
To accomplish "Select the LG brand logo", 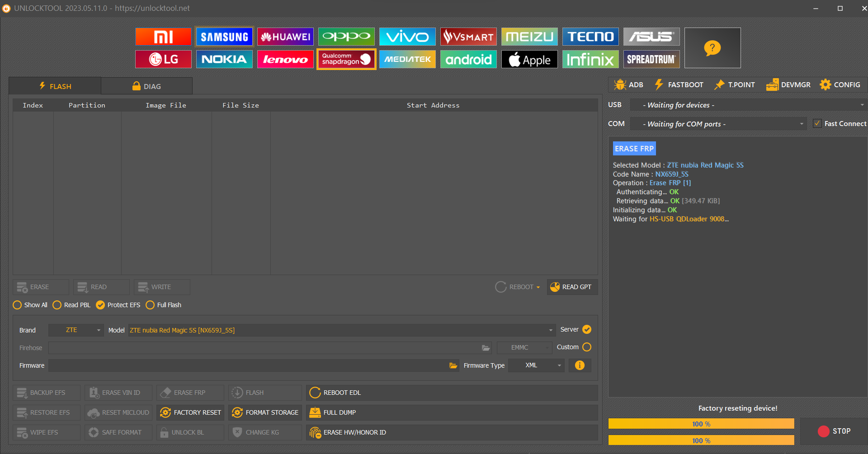I will pos(163,59).
